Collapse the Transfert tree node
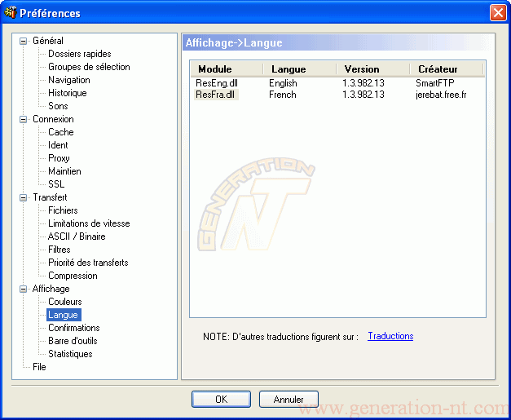This screenshot has width=511, height=420. pos(23,197)
